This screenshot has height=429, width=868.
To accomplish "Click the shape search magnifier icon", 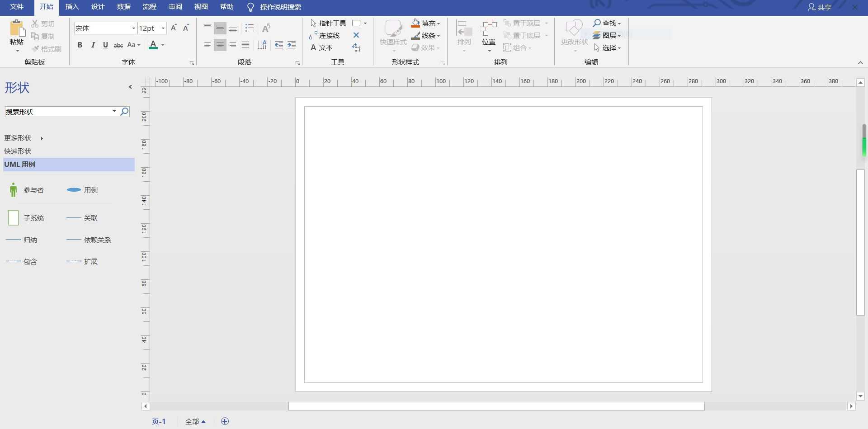I will tap(124, 111).
